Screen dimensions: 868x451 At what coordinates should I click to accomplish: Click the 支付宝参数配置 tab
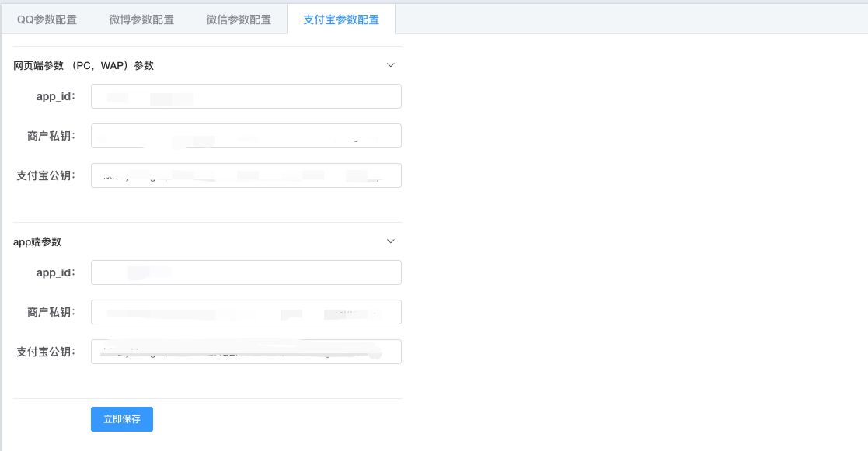pyautogui.click(x=341, y=19)
